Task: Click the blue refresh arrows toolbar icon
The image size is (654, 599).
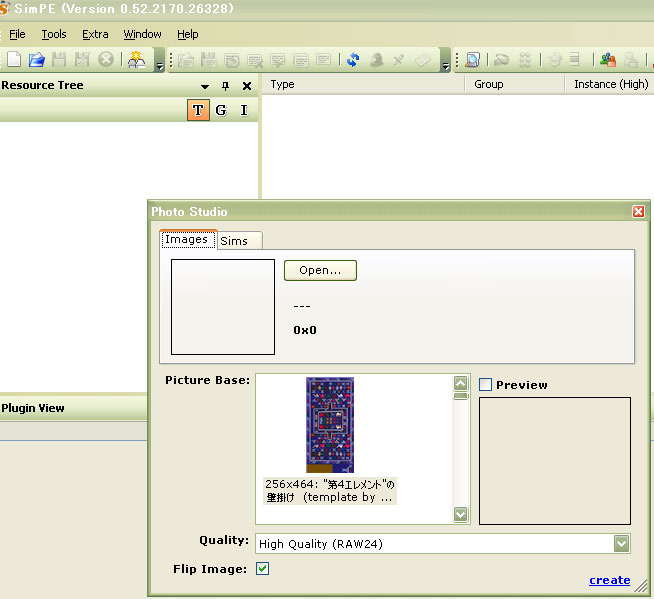Action: pyautogui.click(x=353, y=60)
